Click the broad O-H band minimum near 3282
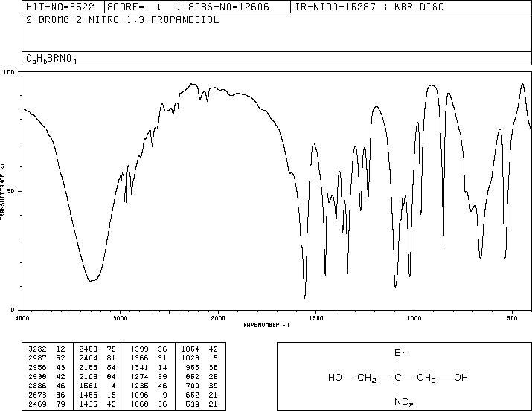 pyautogui.click(x=92, y=280)
